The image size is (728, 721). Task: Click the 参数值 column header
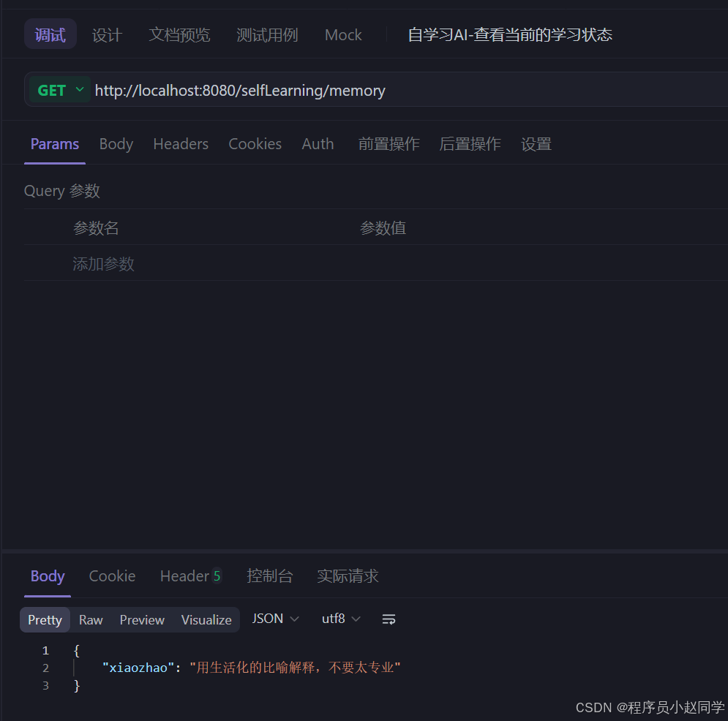coord(383,228)
